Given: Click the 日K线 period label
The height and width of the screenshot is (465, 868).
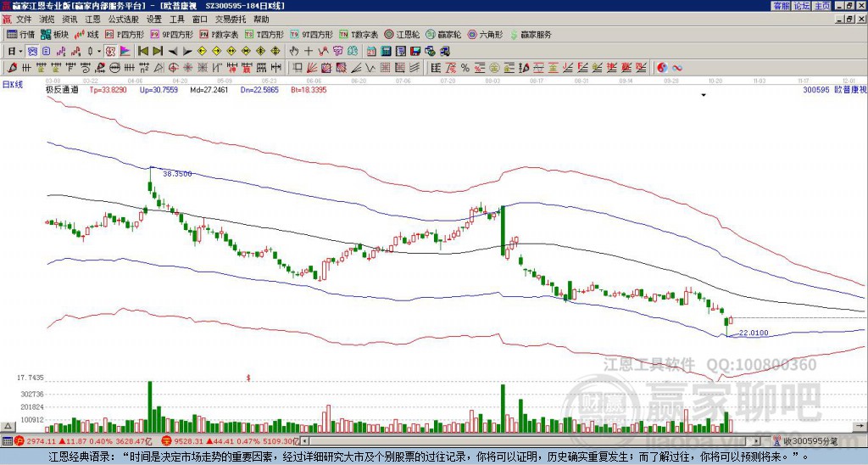Looking at the screenshot, I should tap(13, 85).
